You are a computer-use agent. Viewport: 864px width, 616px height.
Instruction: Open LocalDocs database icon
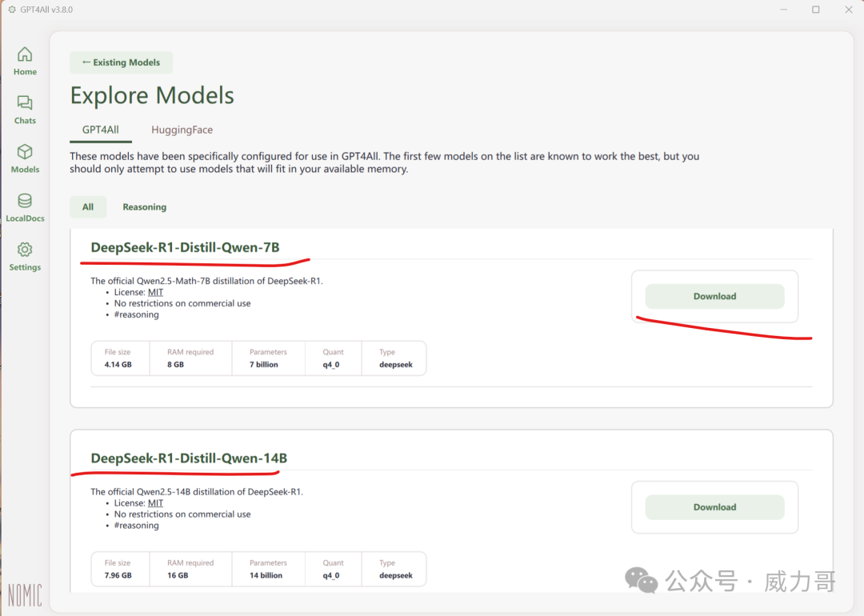(25, 201)
